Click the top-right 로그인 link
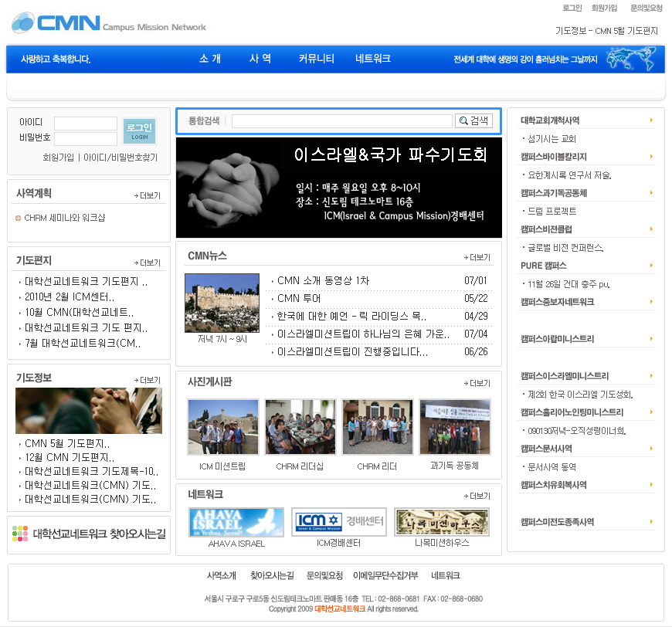Screen dimensions: 672x627 (x=572, y=8)
